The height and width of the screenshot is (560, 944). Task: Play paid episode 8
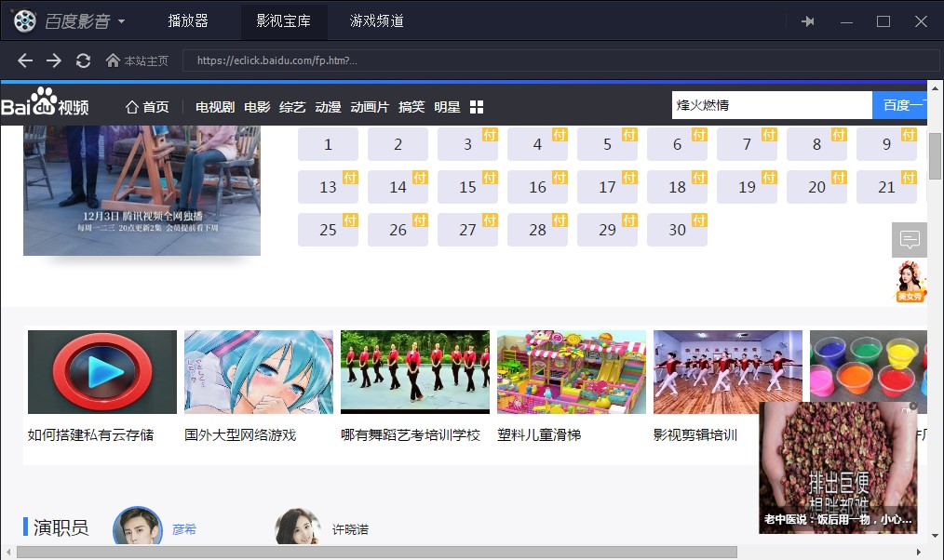tap(817, 144)
